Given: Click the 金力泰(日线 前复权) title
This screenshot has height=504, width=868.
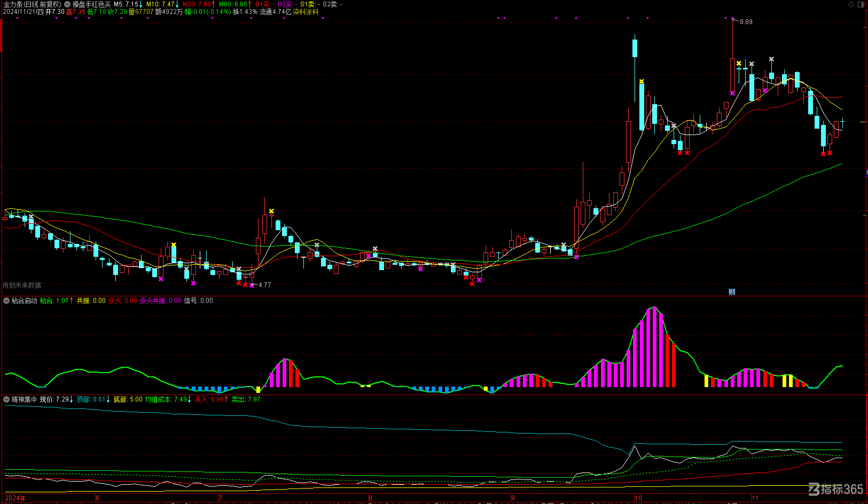Looking at the screenshot, I should tap(32, 4).
